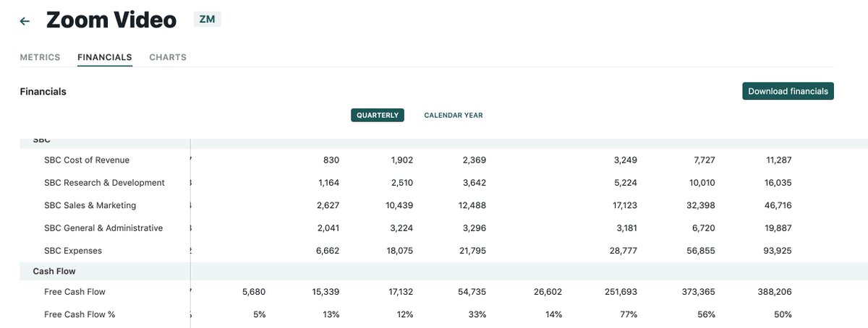This screenshot has height=328, width=868.
Task: Click the 93,925 SBC Expenses value
Action: 778,251
